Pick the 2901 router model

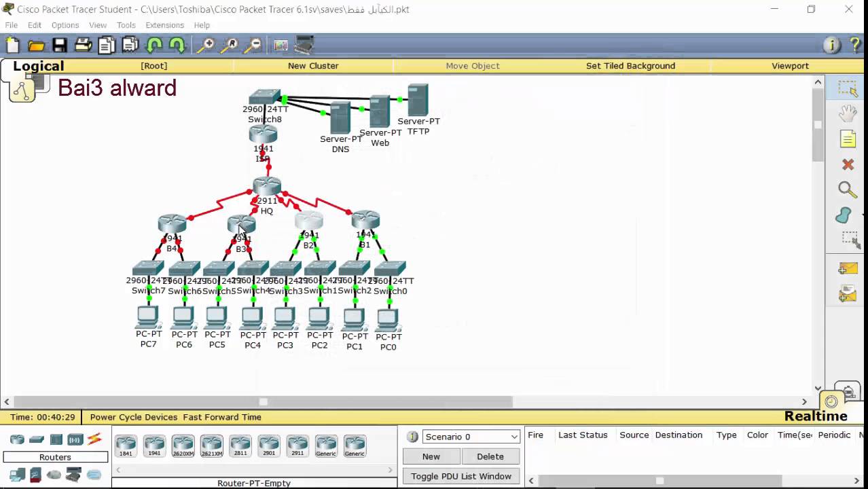pos(269,446)
